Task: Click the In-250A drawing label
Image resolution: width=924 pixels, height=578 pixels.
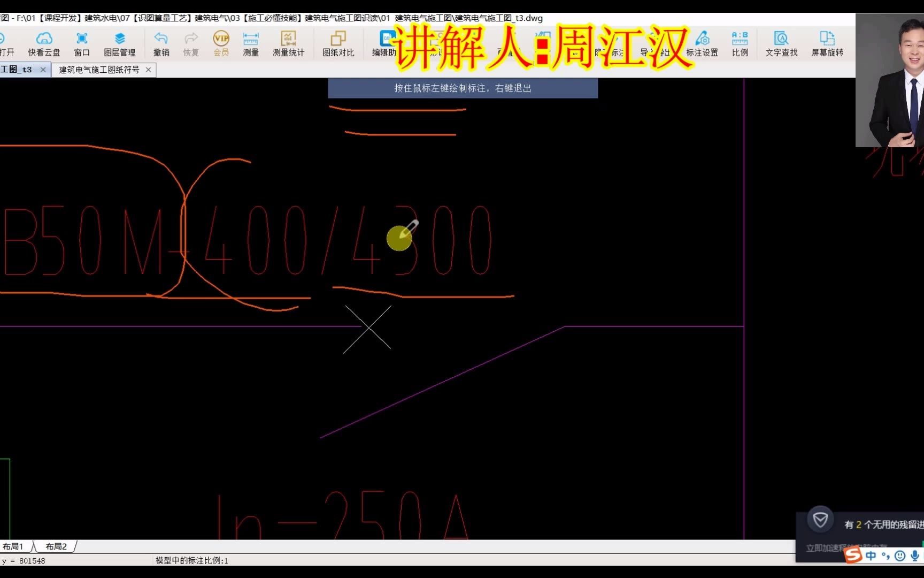Action: (342, 515)
